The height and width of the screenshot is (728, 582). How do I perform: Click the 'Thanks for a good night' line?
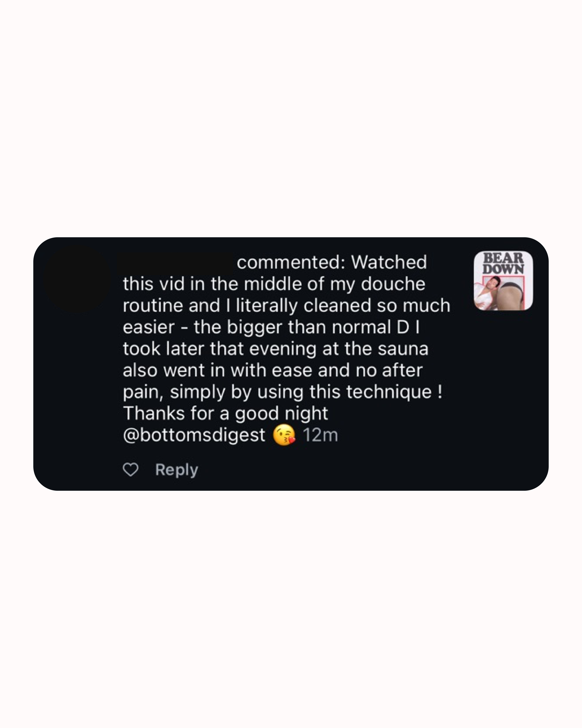pyautogui.click(x=225, y=413)
